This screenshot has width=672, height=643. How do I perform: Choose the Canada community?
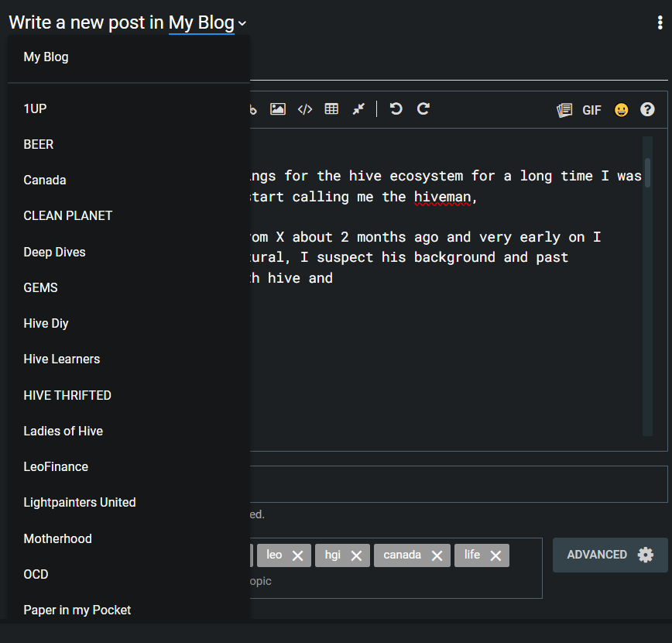(129, 181)
